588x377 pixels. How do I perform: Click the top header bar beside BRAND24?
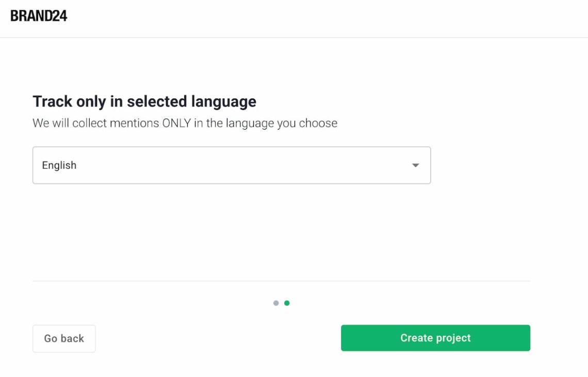click(x=326, y=19)
